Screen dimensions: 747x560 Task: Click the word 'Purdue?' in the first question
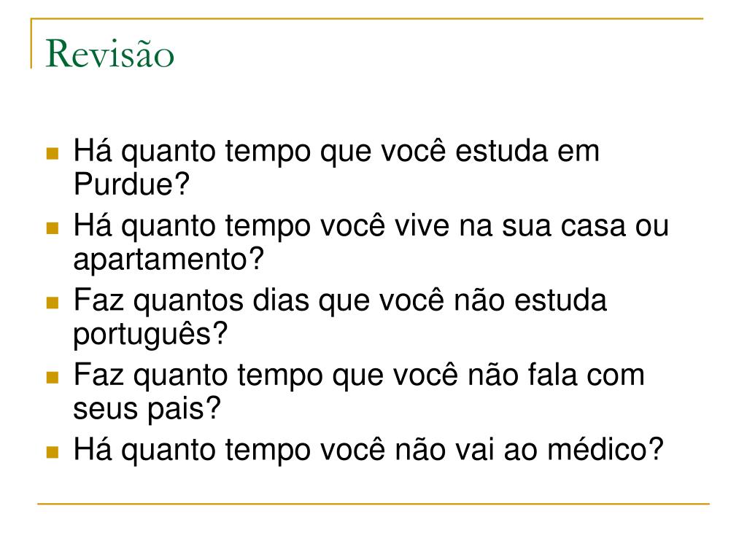(131, 184)
